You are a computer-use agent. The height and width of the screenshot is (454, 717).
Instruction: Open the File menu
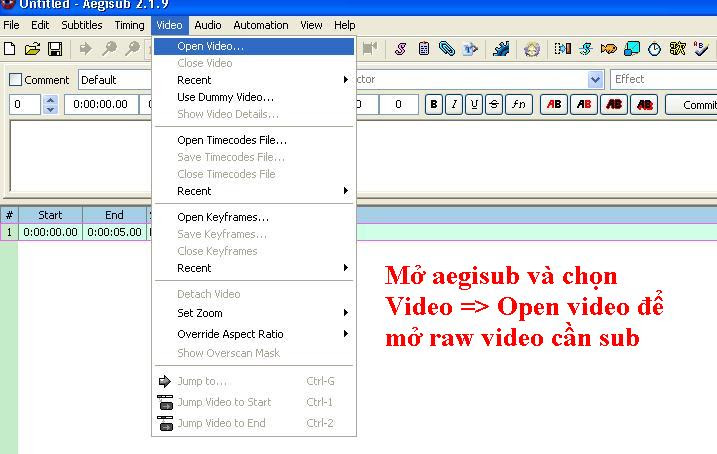[x=11, y=25]
